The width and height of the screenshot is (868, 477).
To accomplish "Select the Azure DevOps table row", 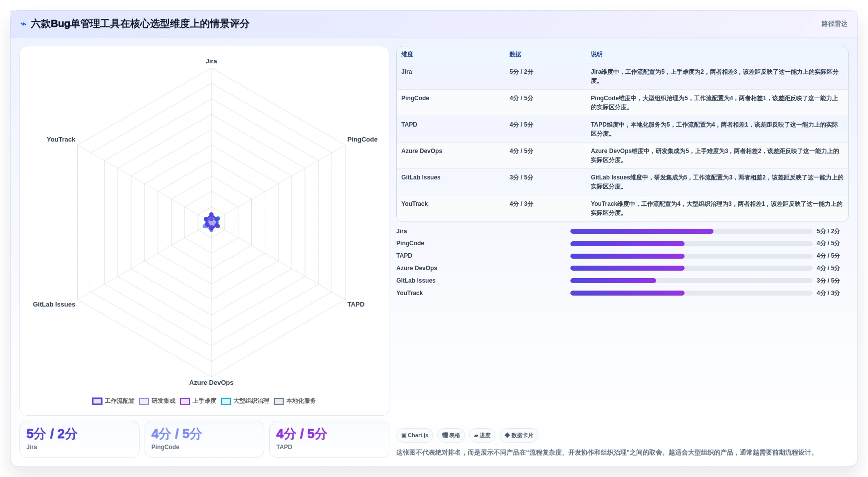I will coord(622,156).
